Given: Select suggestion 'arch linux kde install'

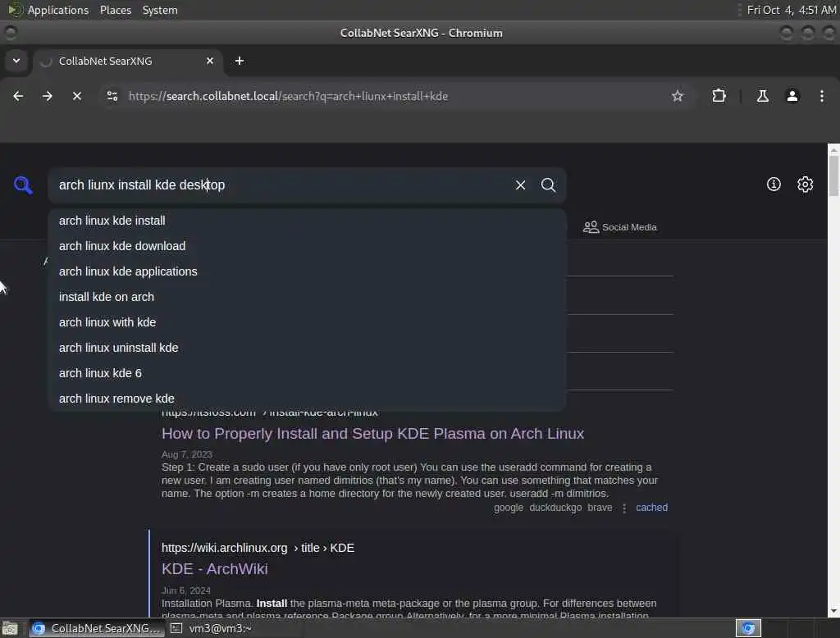Looking at the screenshot, I should click(x=307, y=221).
